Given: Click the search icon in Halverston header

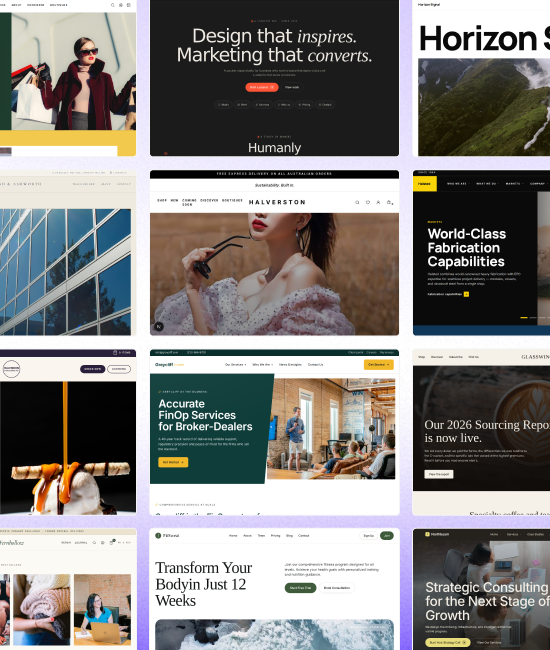Looking at the screenshot, I should tap(357, 202).
